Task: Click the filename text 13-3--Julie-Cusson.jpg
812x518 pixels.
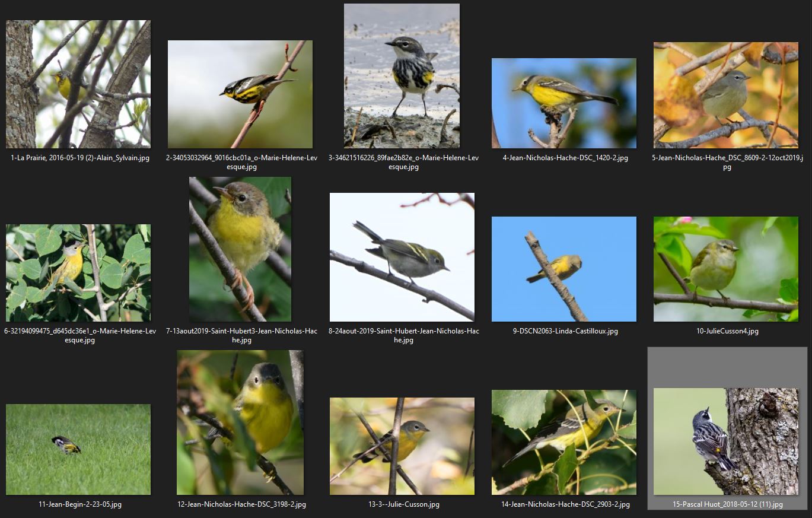Action: pos(402,504)
